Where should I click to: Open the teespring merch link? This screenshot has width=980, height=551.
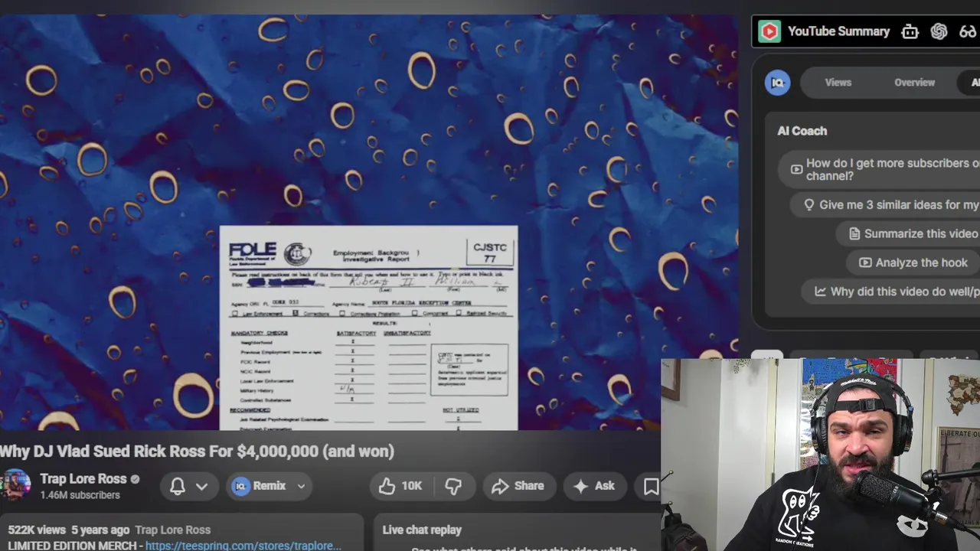(243, 546)
